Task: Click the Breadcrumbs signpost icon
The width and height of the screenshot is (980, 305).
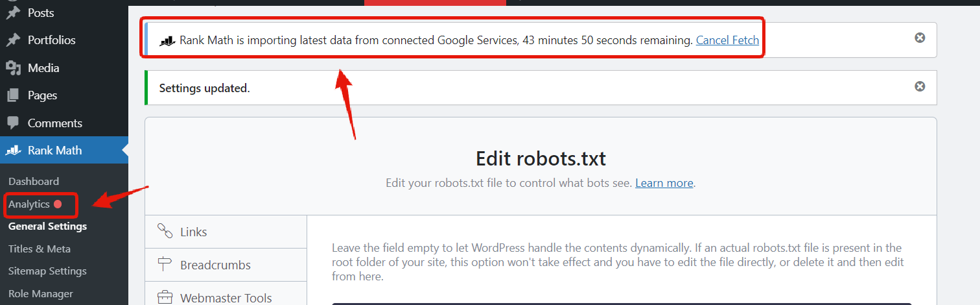Action: [165, 265]
